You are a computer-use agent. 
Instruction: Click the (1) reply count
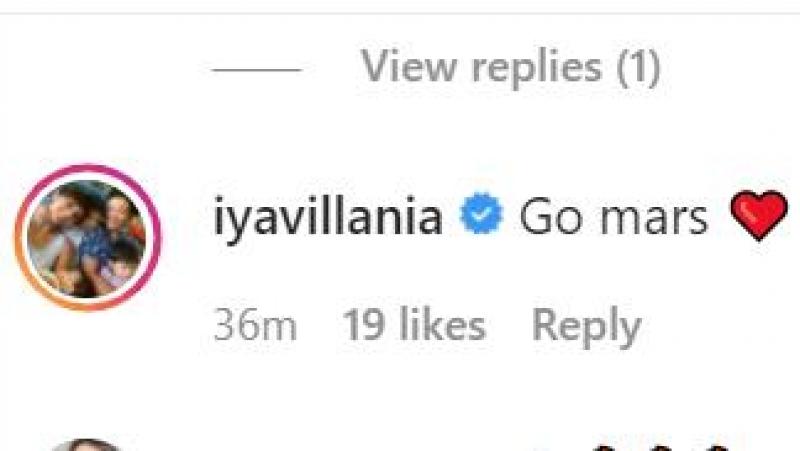coord(638,67)
